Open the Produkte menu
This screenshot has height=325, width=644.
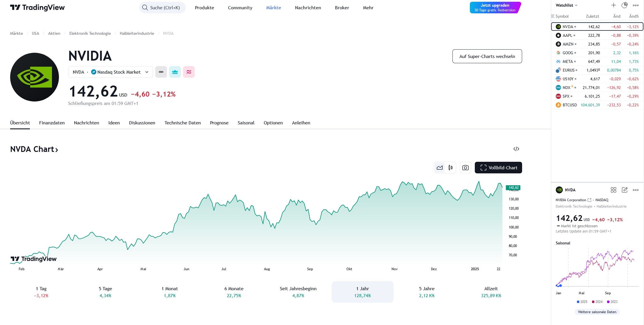click(x=204, y=8)
